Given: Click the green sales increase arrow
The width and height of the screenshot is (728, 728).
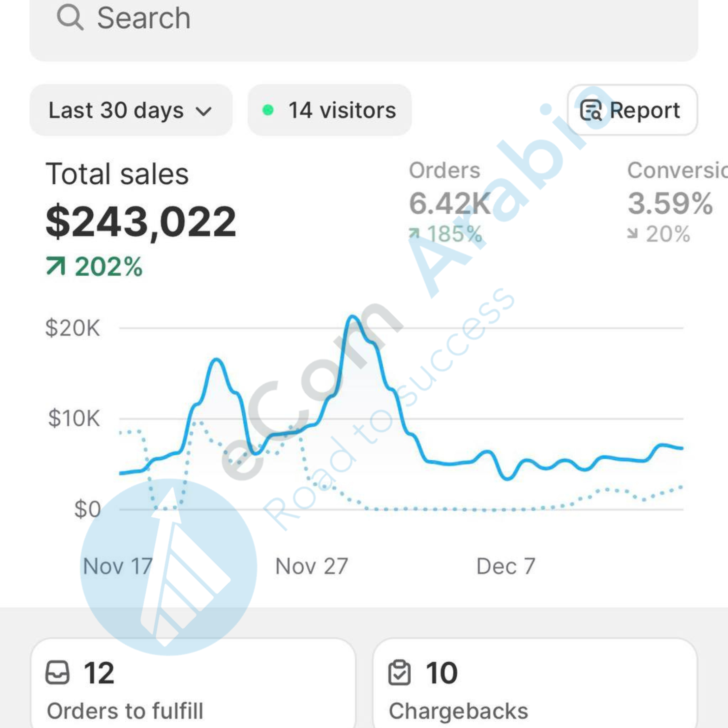Looking at the screenshot, I should 56,266.
